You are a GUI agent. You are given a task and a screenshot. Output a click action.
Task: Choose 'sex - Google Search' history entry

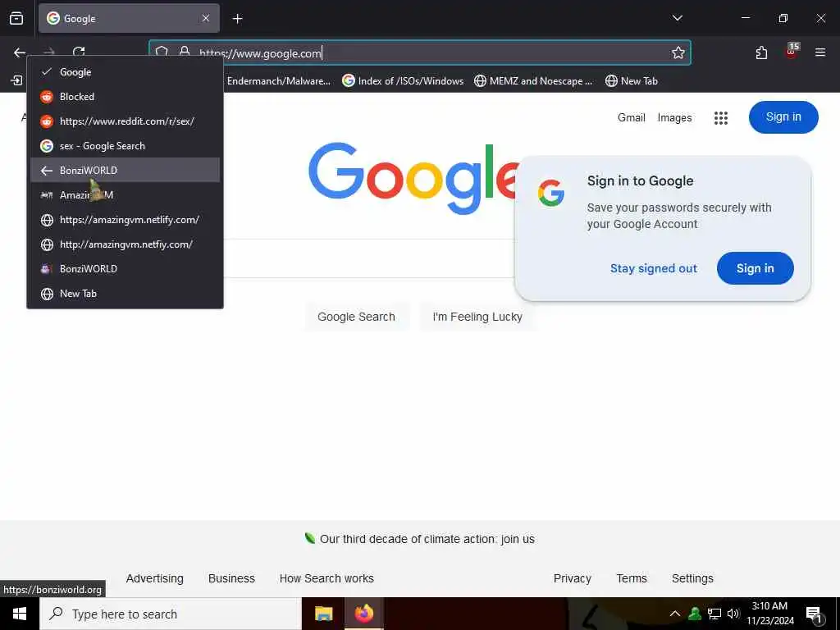click(x=126, y=146)
